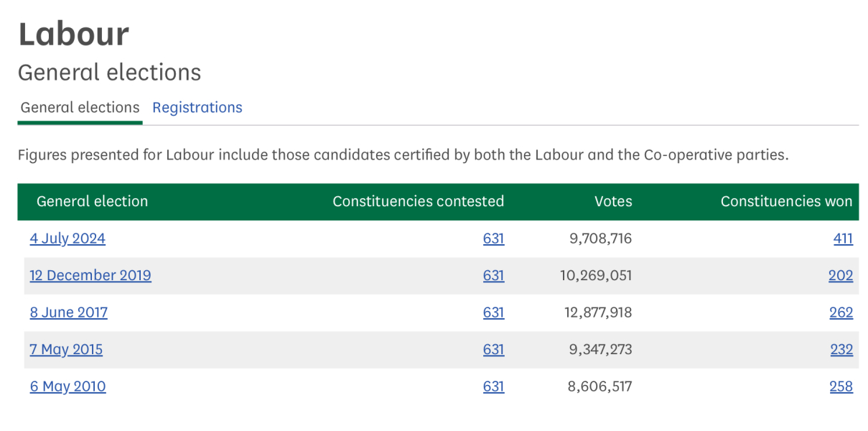Open the 202 constituencies won link
This screenshot has width=868, height=431.
(841, 276)
